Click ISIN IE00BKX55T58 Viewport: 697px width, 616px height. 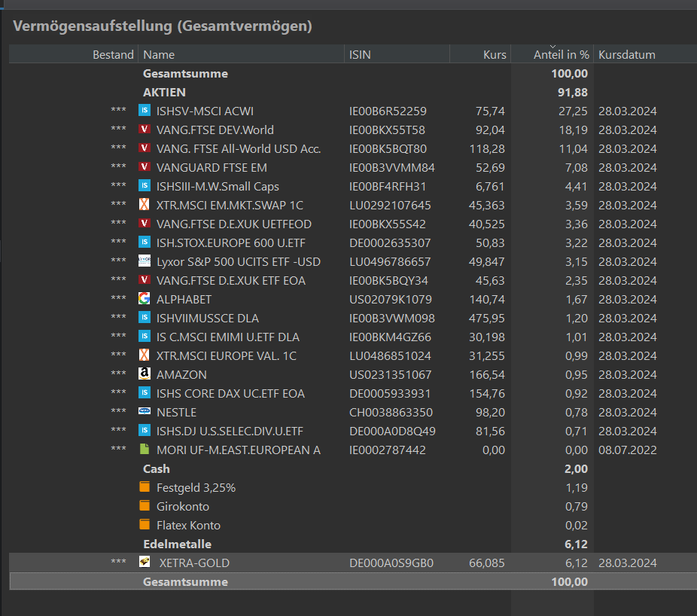[387, 130]
